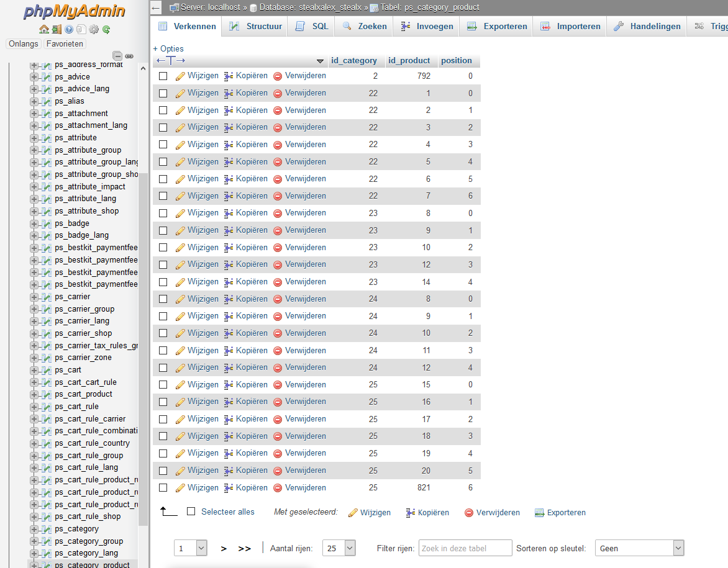Click the Verwijderen icon for product 792
728x568 pixels.
(278, 76)
